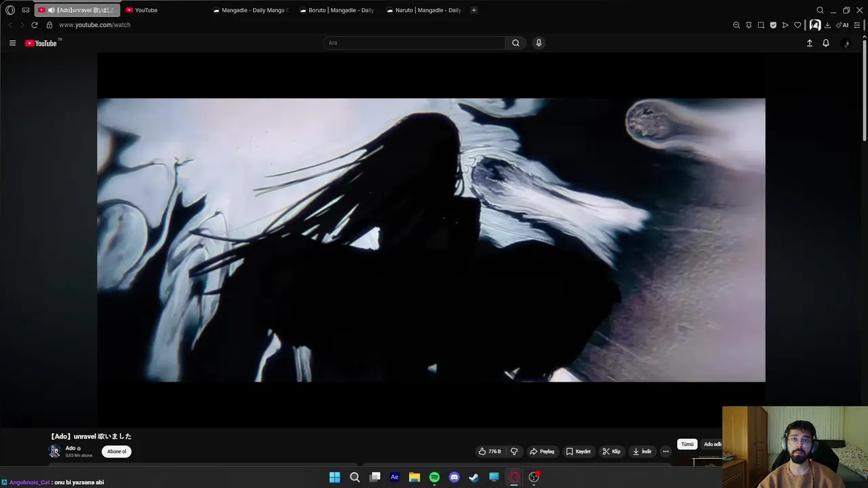Screen dimensions: 868x488
Task: Open a new browser tab with the plus
Action: (x=474, y=10)
